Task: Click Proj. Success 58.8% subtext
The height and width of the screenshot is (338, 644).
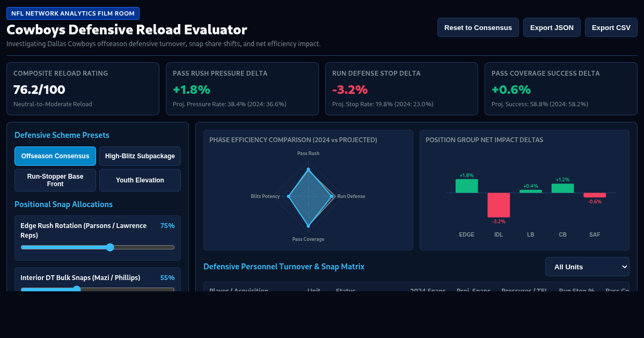Action: [x=540, y=104]
